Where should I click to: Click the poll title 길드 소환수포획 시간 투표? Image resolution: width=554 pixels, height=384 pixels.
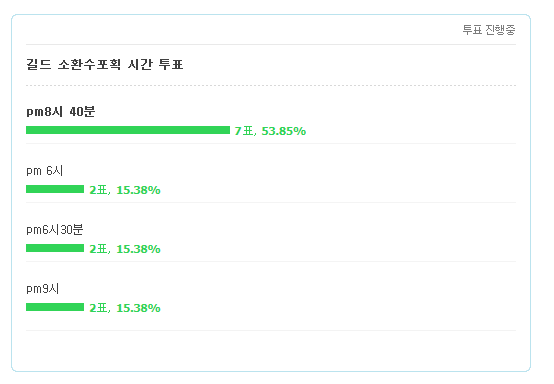tap(105, 64)
